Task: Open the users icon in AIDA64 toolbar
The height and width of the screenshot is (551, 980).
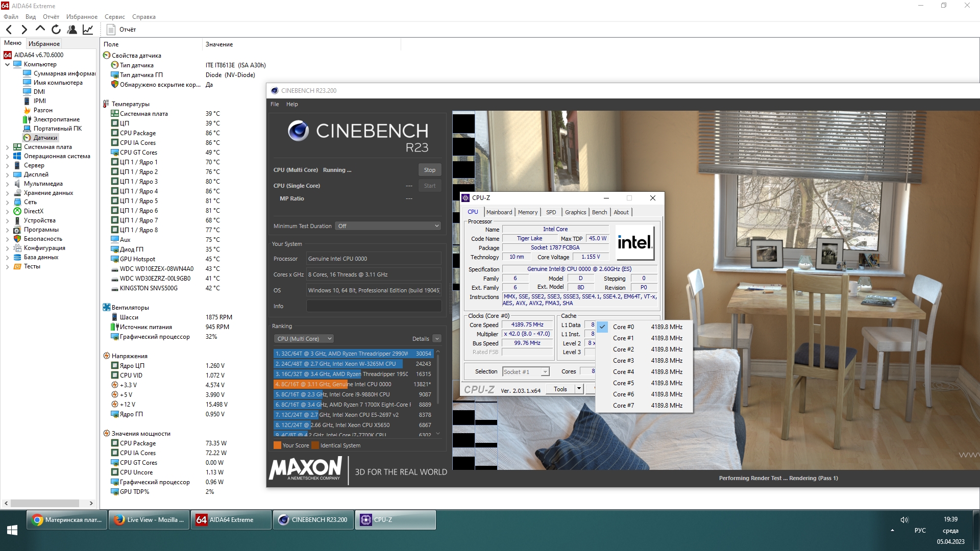Action: (72, 30)
